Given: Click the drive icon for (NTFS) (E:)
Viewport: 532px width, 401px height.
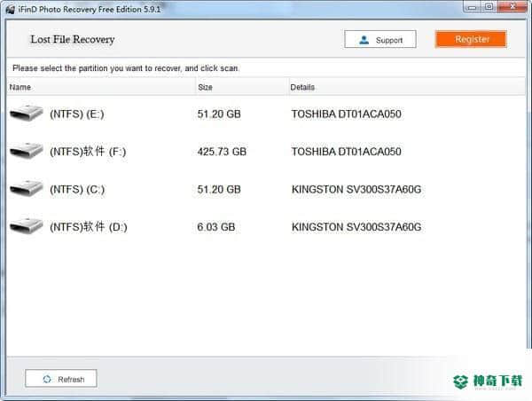Looking at the screenshot, I should (27, 113).
